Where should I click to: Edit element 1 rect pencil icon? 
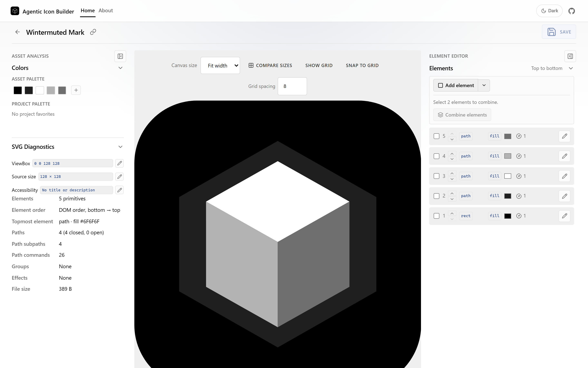[565, 216]
